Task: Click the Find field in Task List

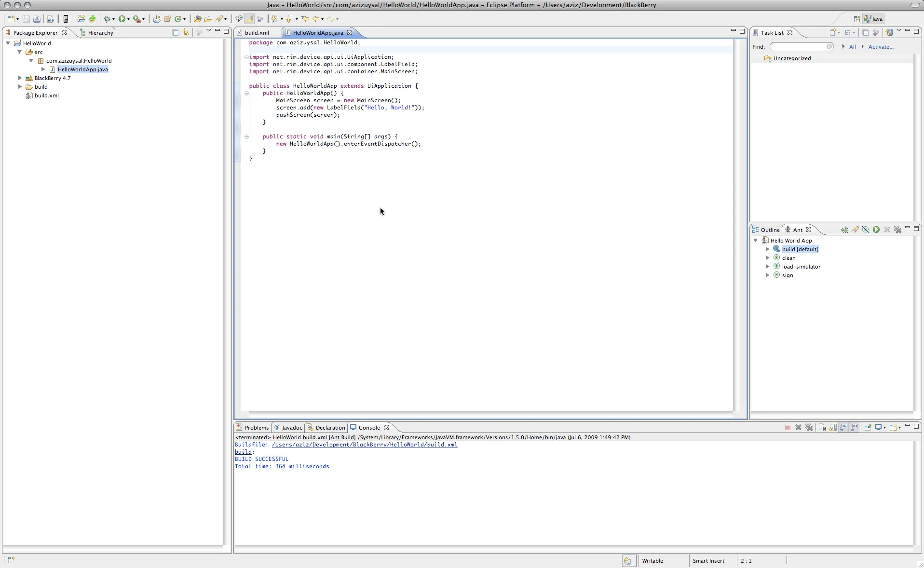Action: 801,46
